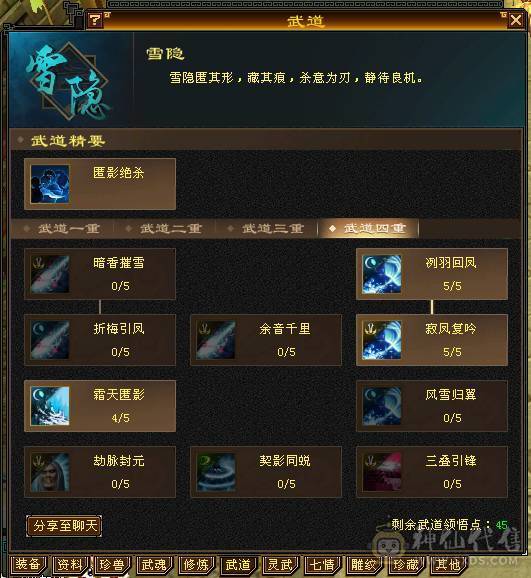
Task: Pick the 寂凤复吟 skill icon
Action: [x=382, y=340]
